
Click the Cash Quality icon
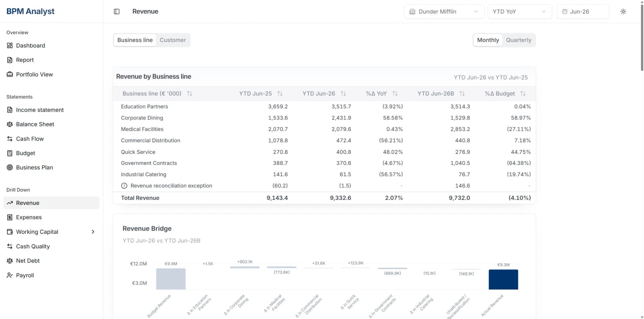[x=10, y=246]
